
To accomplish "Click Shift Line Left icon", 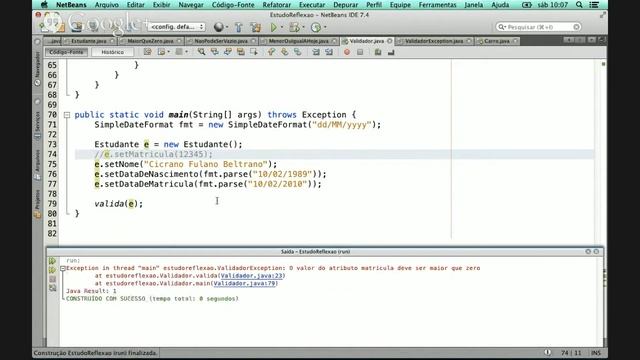I will click(316, 52).
